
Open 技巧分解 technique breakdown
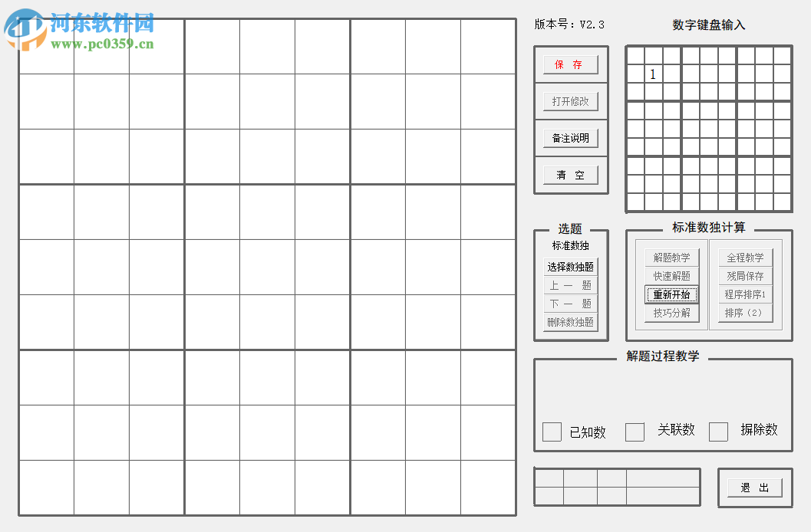[x=672, y=313]
